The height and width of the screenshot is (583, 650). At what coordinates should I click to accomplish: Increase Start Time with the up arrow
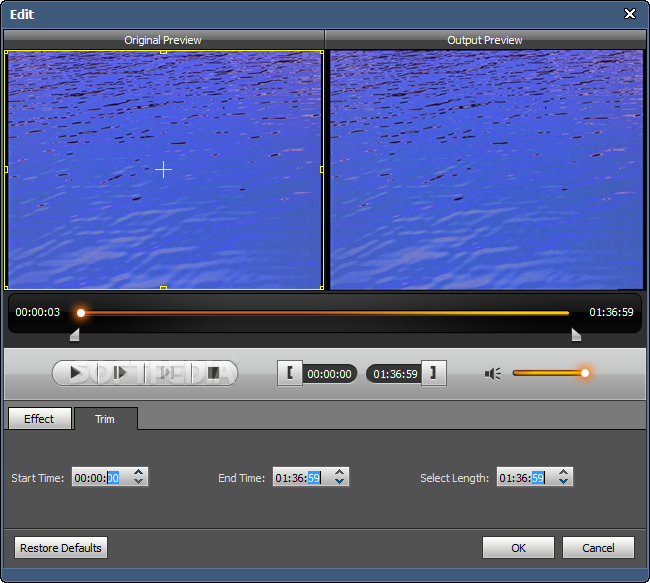(138, 472)
